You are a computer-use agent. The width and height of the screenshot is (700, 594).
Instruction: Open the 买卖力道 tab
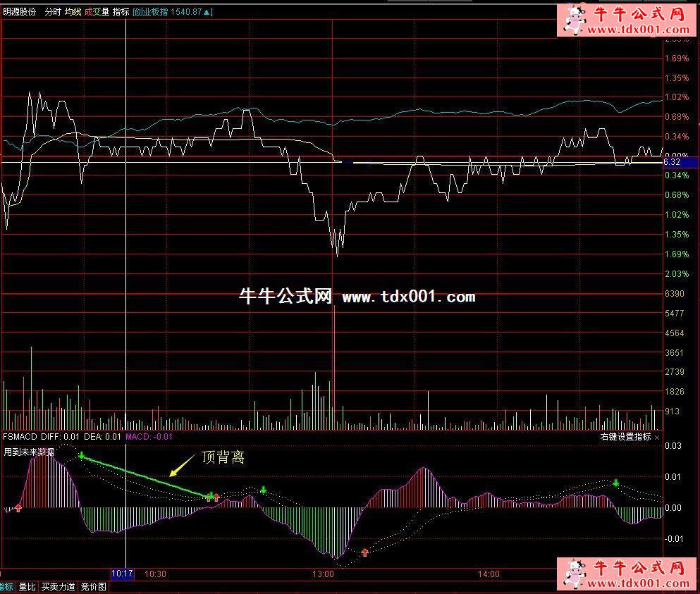[59, 586]
